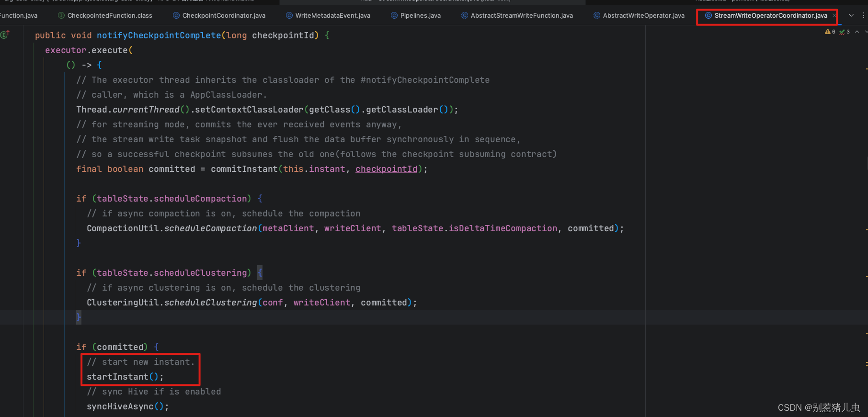The image size is (868, 417).
Task: Click the syncHiveAsync() call
Action: 128,406
